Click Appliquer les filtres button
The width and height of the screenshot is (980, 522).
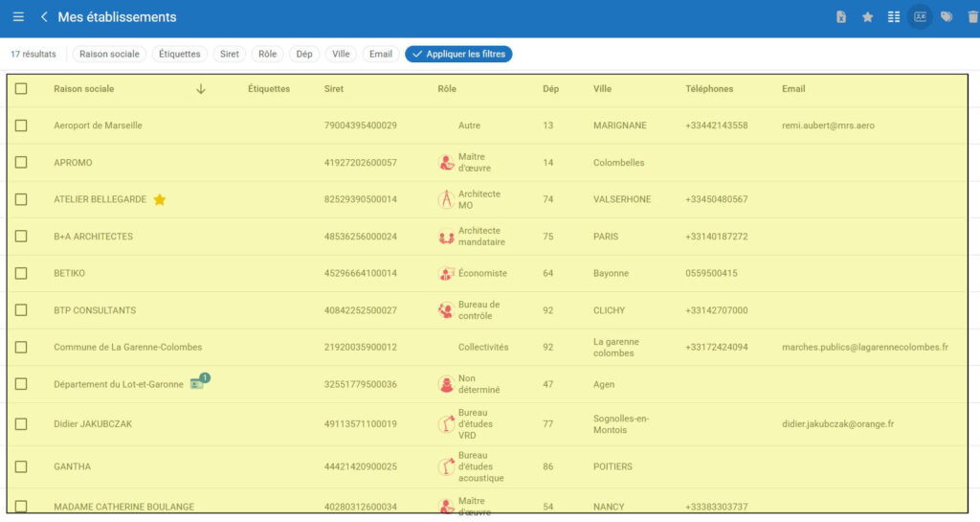pos(458,55)
